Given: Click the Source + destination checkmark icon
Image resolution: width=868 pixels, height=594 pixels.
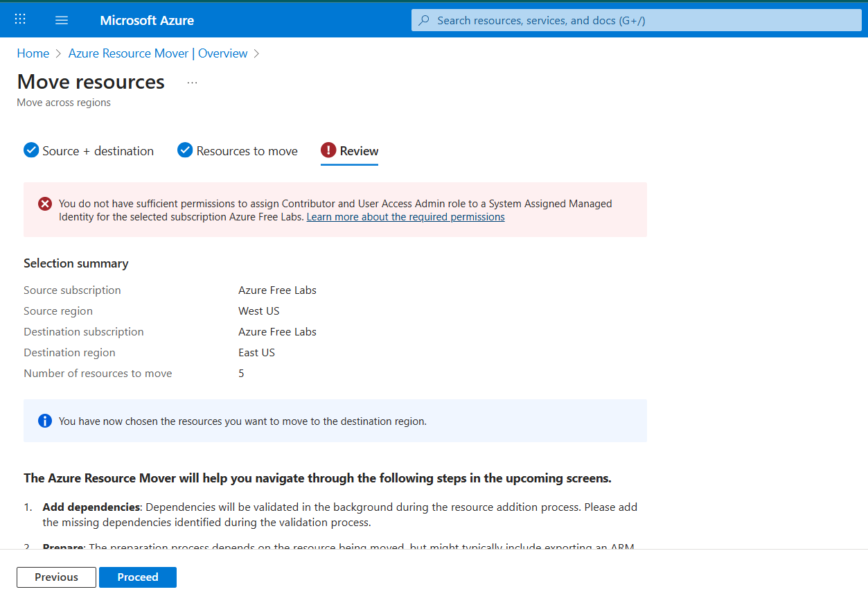Looking at the screenshot, I should [31, 150].
